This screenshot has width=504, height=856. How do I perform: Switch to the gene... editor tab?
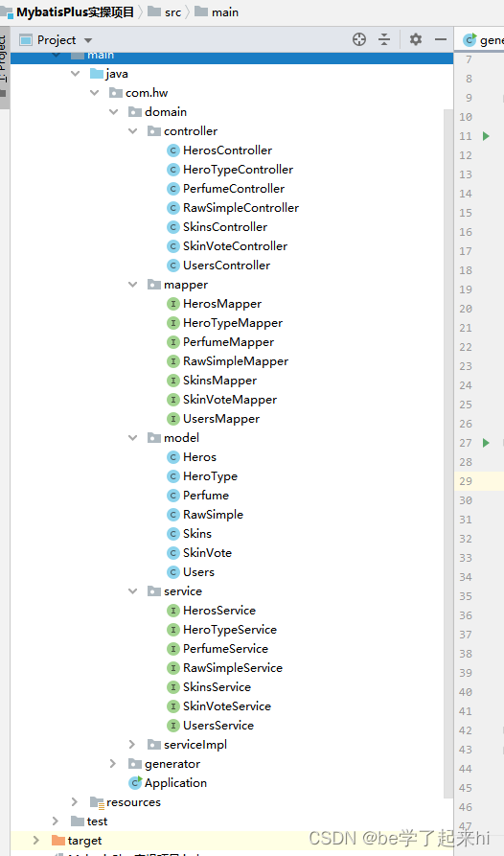(x=483, y=40)
